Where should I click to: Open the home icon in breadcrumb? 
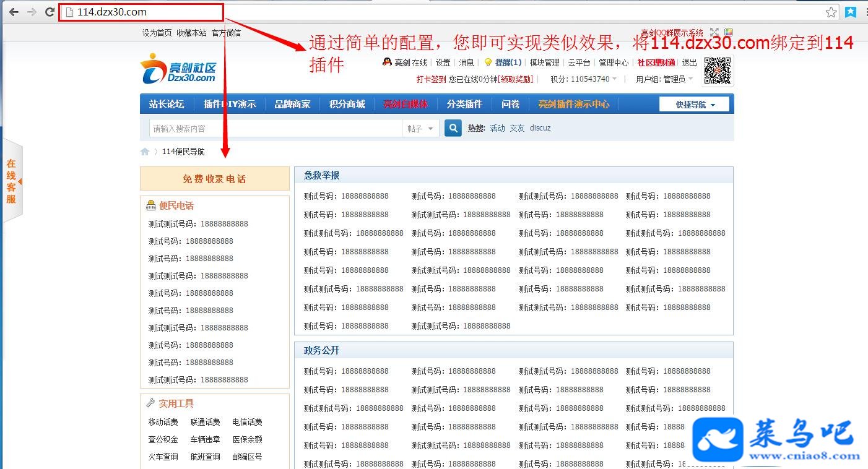145,152
